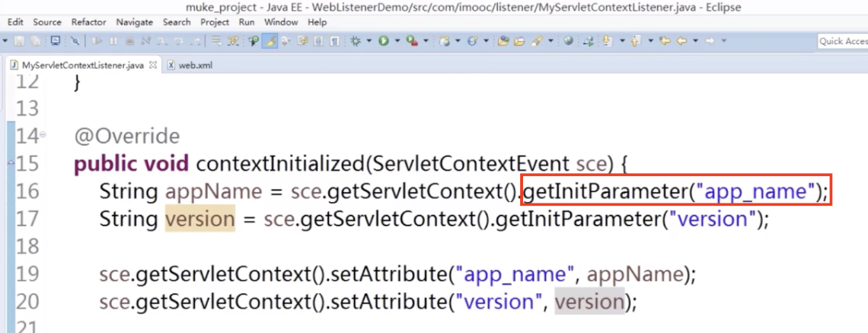Click the green Run button icon
The width and height of the screenshot is (868, 333).
coord(384,41)
